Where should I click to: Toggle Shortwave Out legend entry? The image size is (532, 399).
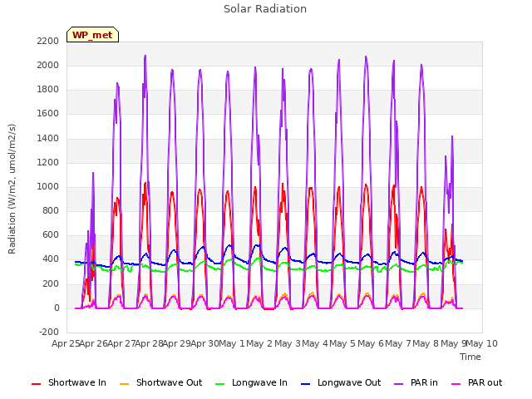point(160,382)
